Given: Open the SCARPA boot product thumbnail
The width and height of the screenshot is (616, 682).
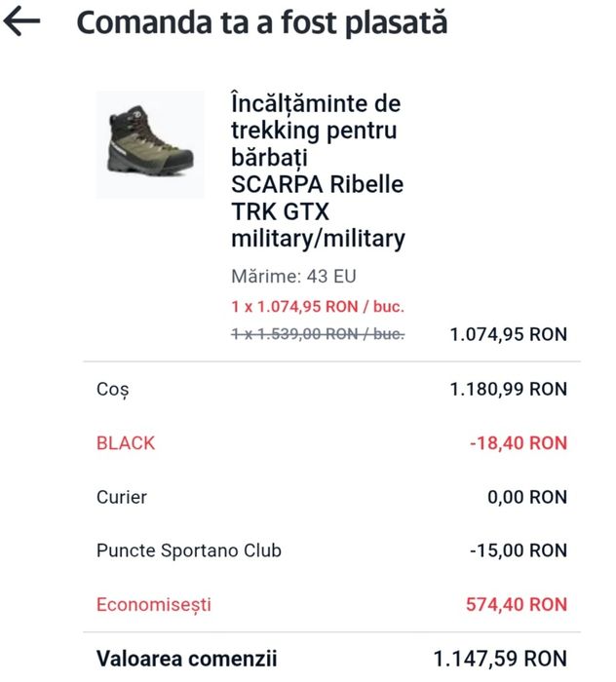Looking at the screenshot, I should 150,144.
